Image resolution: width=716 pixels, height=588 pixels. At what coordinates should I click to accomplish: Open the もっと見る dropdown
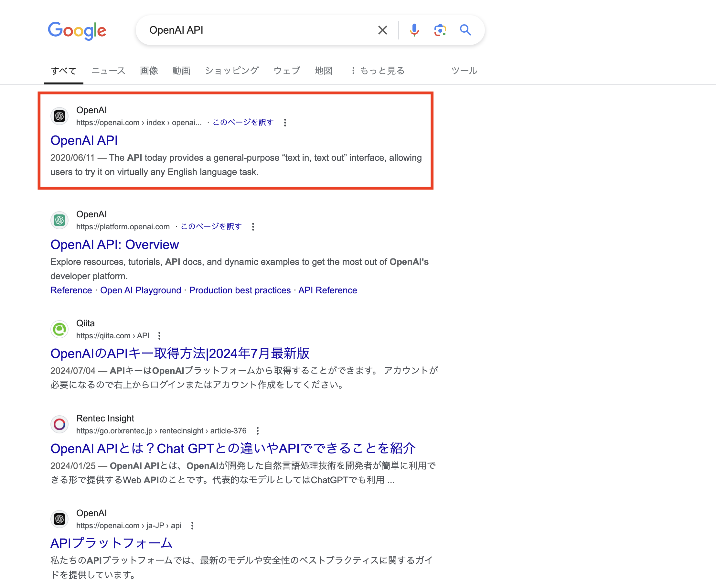tap(381, 71)
